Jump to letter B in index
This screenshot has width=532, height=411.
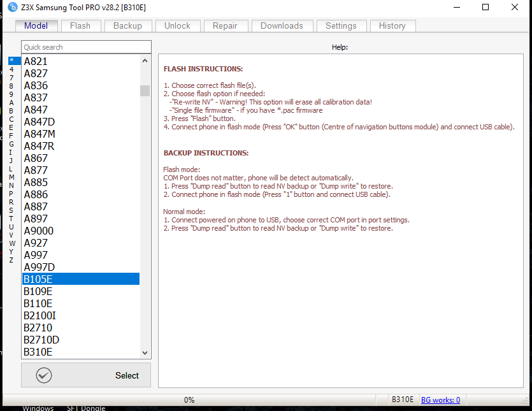11,111
